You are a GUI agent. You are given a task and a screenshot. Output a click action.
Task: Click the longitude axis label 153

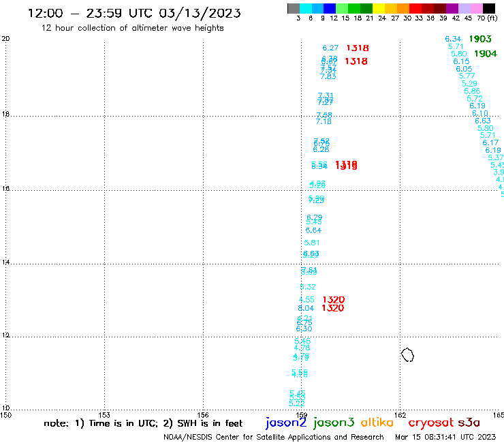pos(104,415)
